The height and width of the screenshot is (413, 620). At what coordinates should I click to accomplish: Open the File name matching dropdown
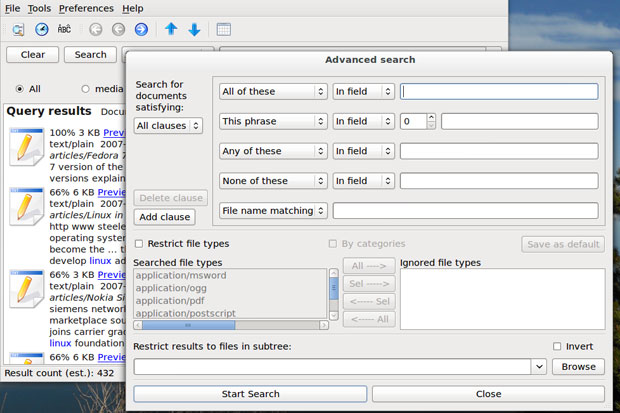[x=273, y=211]
